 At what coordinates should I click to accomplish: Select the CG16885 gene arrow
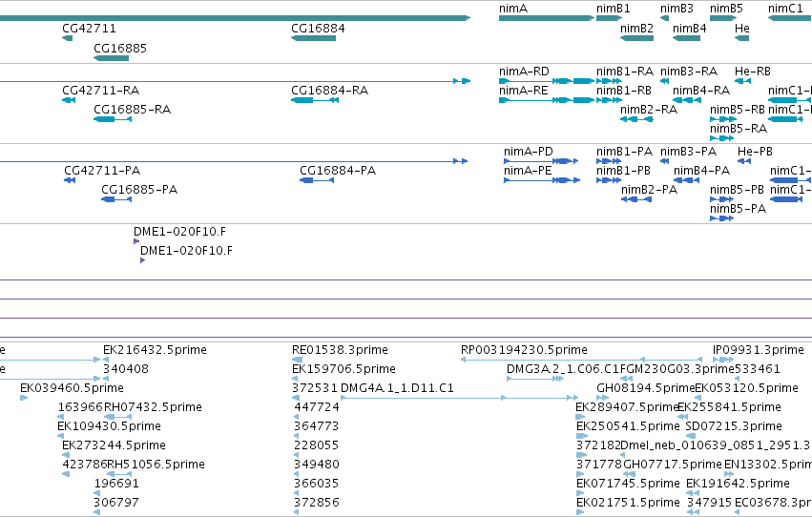click(x=111, y=58)
